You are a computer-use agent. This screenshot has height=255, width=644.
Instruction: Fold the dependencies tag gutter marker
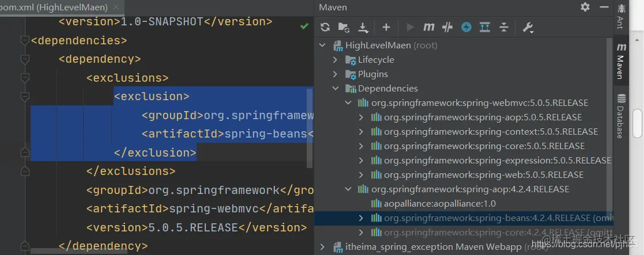[25, 41]
